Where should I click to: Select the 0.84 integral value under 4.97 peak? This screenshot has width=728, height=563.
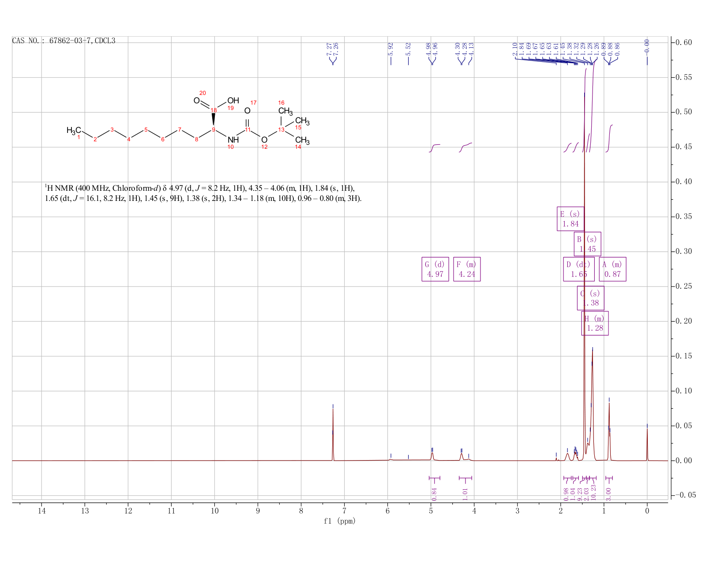(x=435, y=494)
